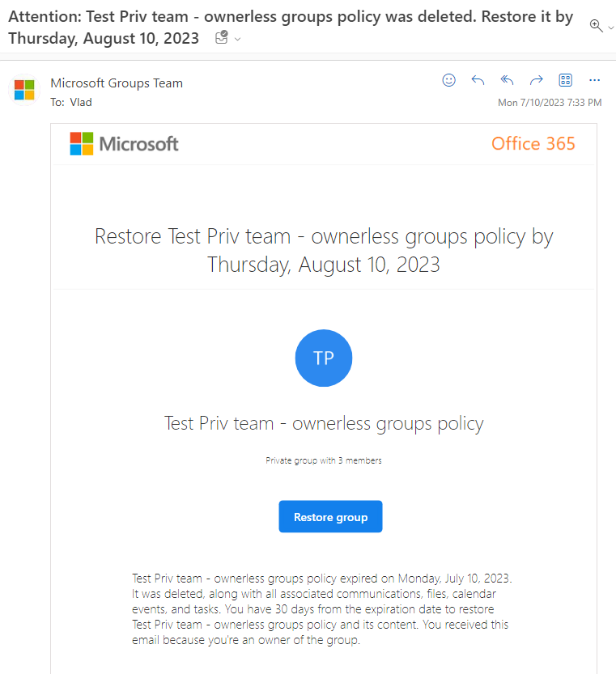Forward the message using arrow icon

[536, 80]
